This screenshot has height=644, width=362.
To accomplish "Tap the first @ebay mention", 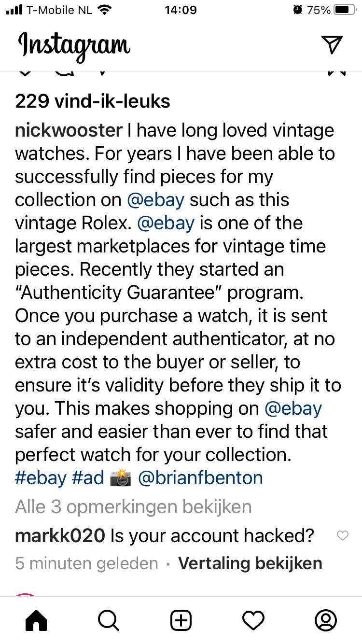I will tap(155, 200).
